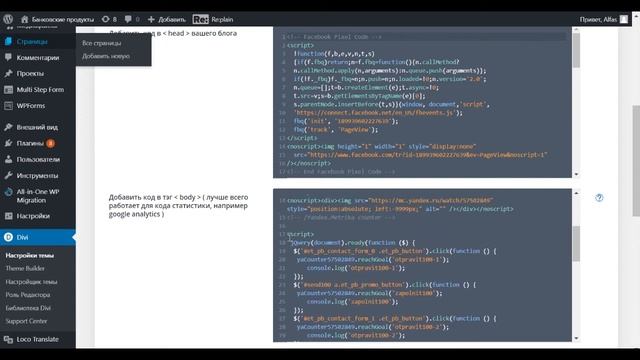The image size is (640, 360).
Task: Open Внешний вид appearance menu
Action: pyautogui.click(x=38, y=127)
